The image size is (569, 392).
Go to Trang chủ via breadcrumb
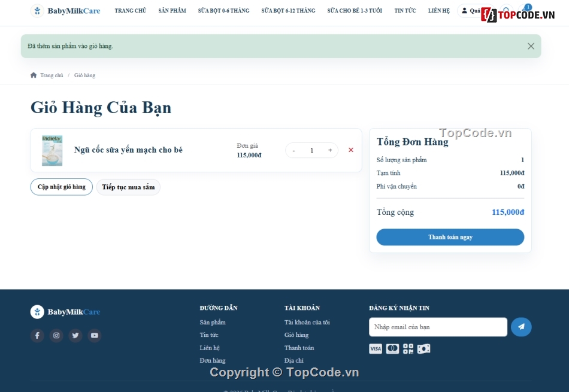tap(52, 75)
